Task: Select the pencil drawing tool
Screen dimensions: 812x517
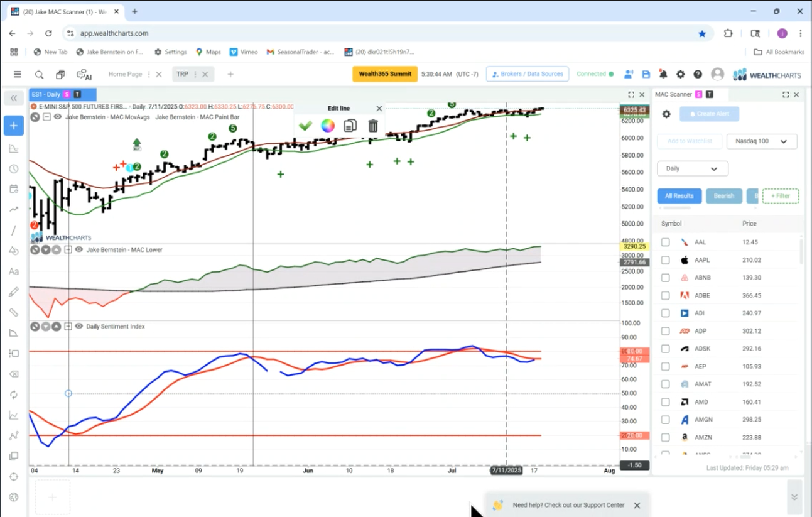Action: point(14,291)
